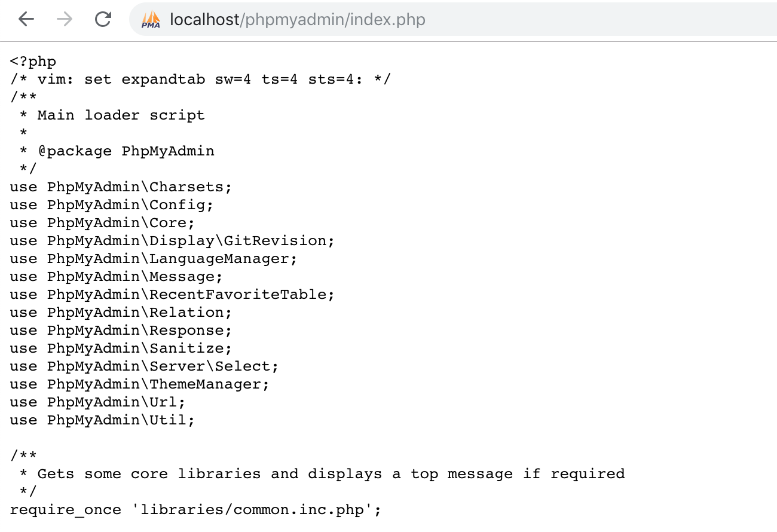The width and height of the screenshot is (777, 532).
Task: Click 'use PhpMyAdmin\Charsets;' line
Action: [x=121, y=187]
